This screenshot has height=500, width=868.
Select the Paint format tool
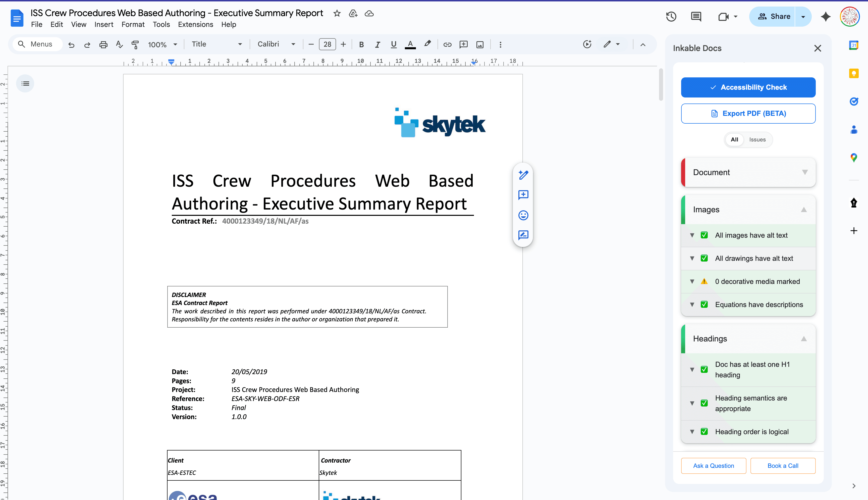(x=135, y=44)
